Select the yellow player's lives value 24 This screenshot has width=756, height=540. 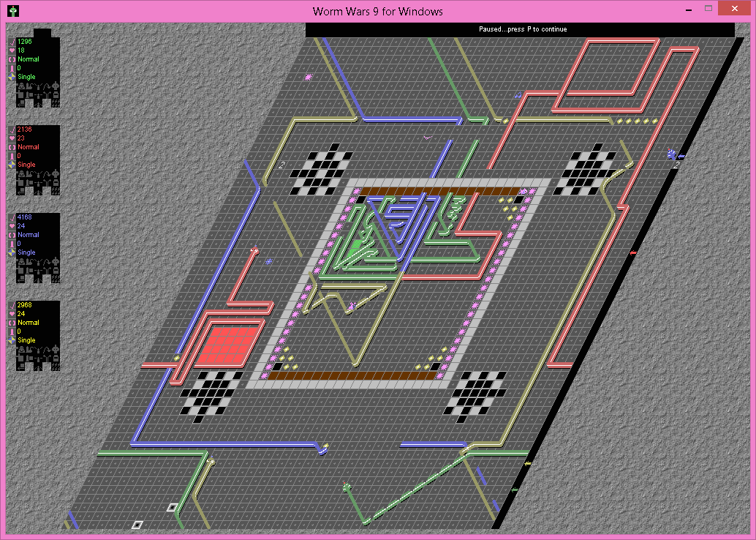click(21, 314)
